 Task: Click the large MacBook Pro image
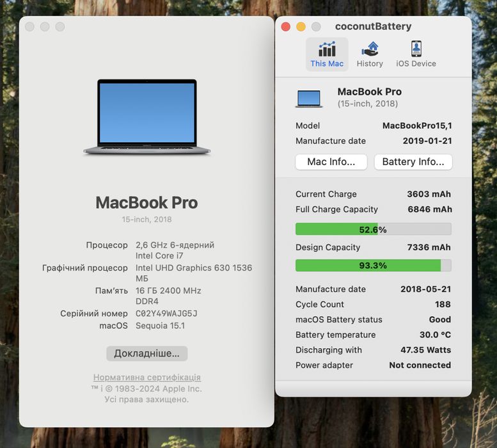(146, 117)
